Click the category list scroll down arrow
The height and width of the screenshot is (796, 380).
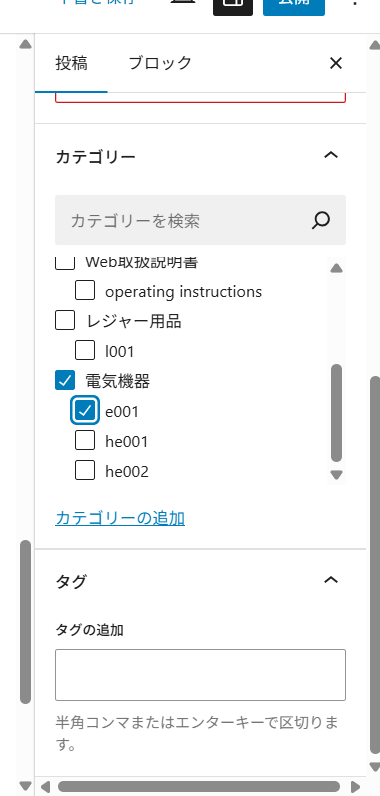336,475
